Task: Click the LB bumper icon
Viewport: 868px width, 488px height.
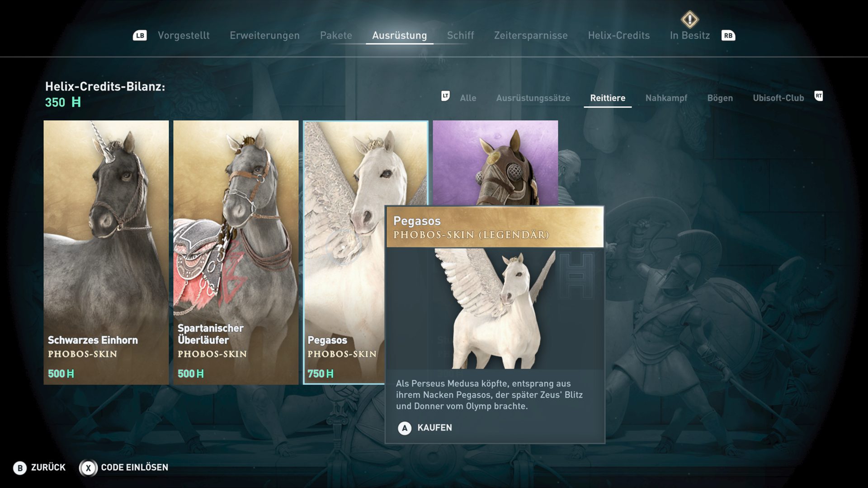Action: coord(140,35)
